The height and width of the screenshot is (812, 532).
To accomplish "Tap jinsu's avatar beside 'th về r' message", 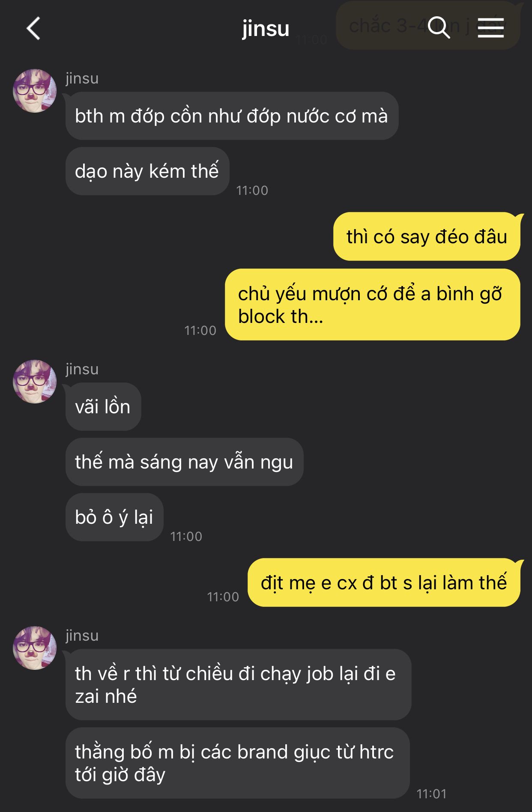I will tap(35, 648).
